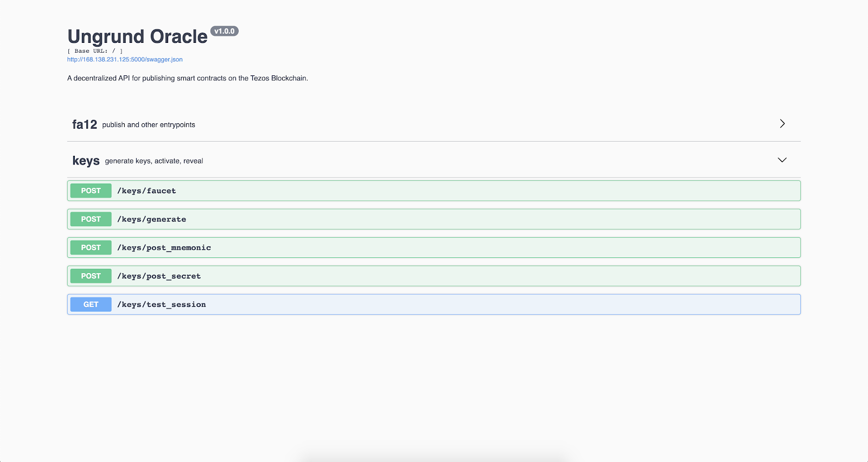868x462 pixels.
Task: Expand the fa12 section chevron
Action: (782, 124)
